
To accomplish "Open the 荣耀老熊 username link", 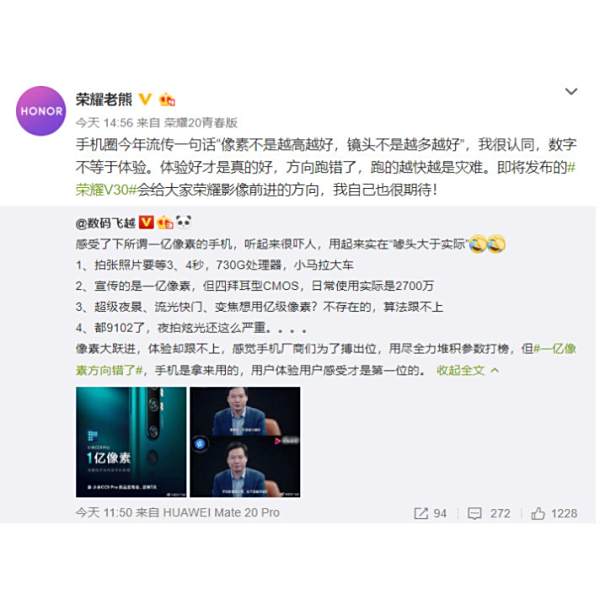I will pos(104,100).
